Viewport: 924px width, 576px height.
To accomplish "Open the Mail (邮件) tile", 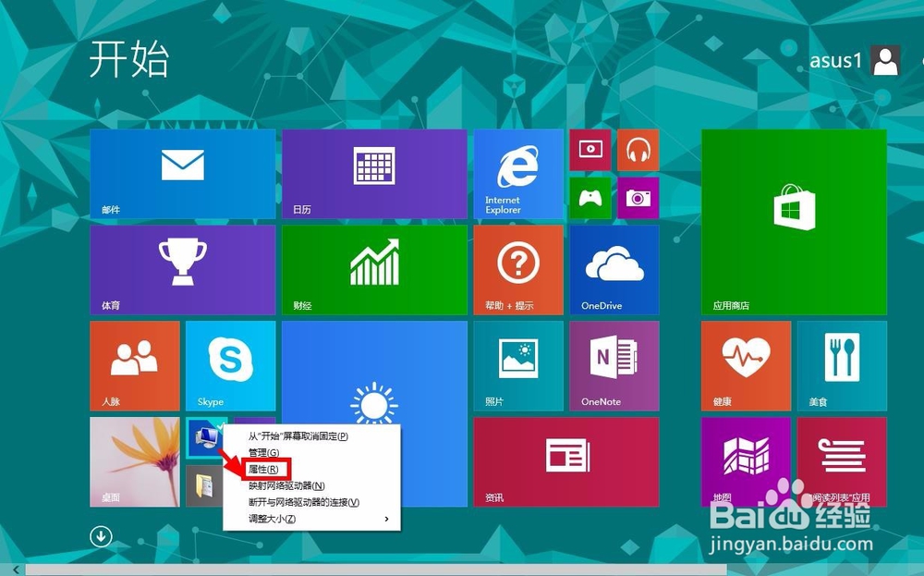I will coord(183,174).
